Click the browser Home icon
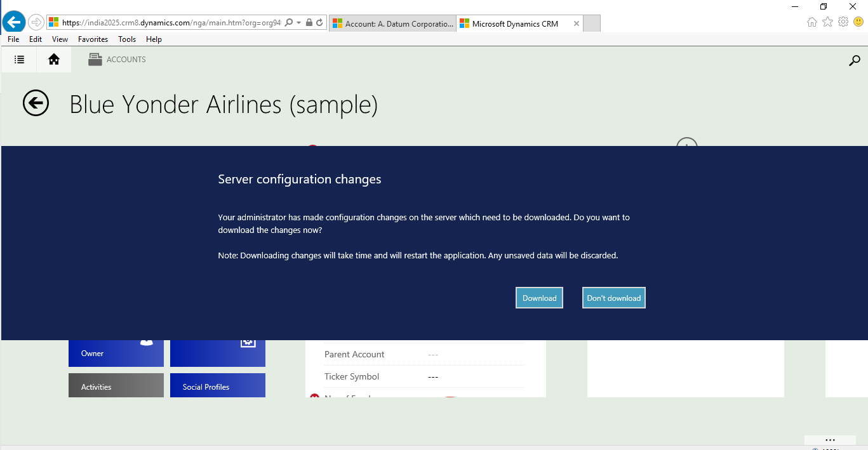 coord(812,22)
